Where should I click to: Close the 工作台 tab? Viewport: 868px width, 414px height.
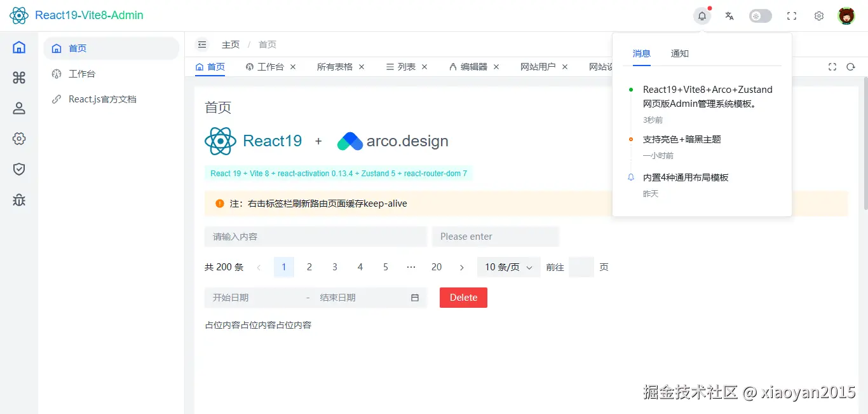[x=293, y=67]
